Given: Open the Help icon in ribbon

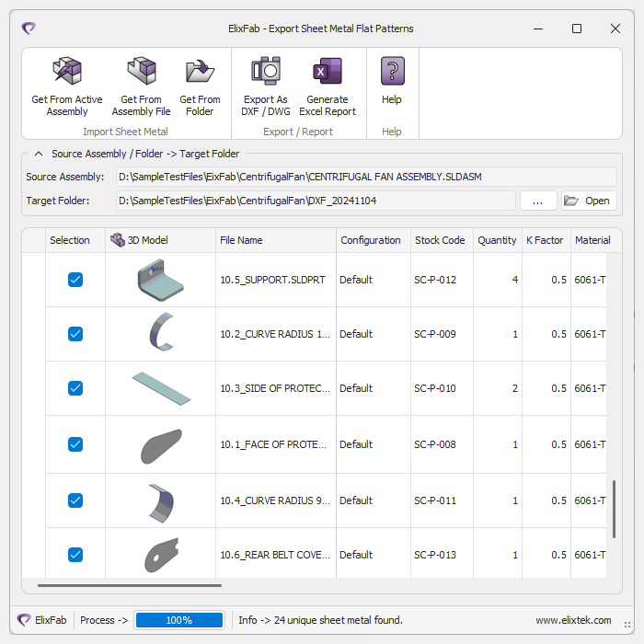Looking at the screenshot, I should pos(392,71).
